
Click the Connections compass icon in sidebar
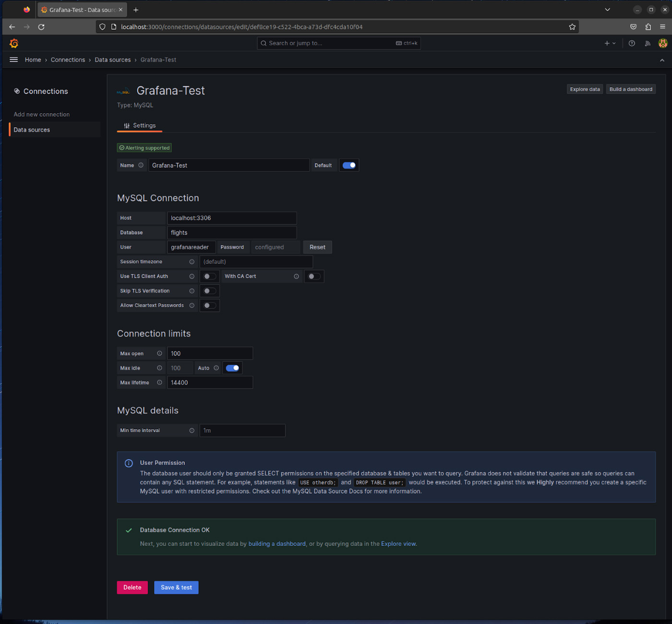(17, 91)
